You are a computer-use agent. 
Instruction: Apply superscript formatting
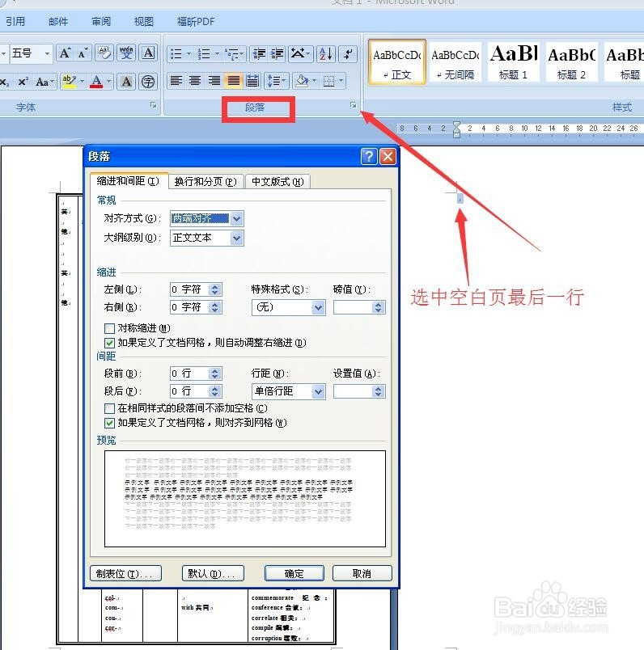[x=23, y=82]
